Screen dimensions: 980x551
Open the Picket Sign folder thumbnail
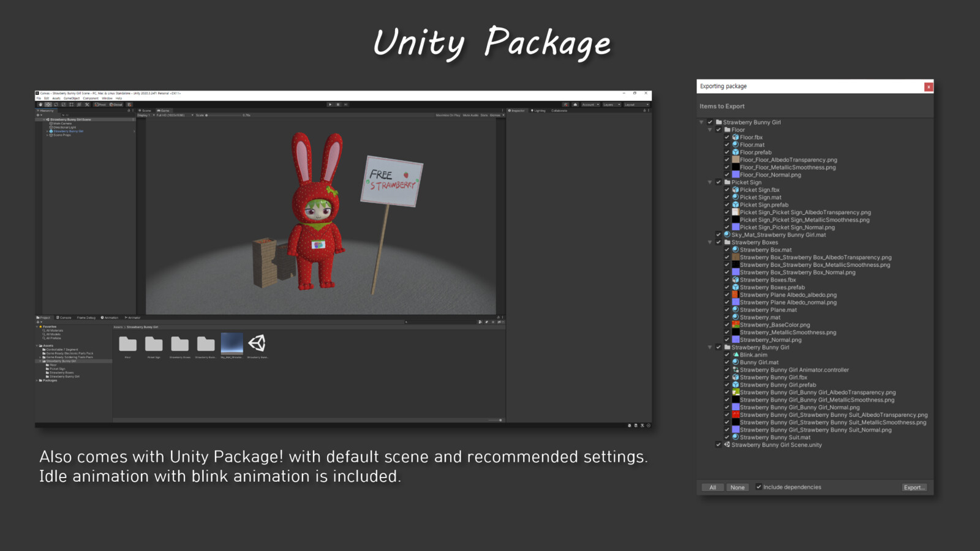(154, 344)
